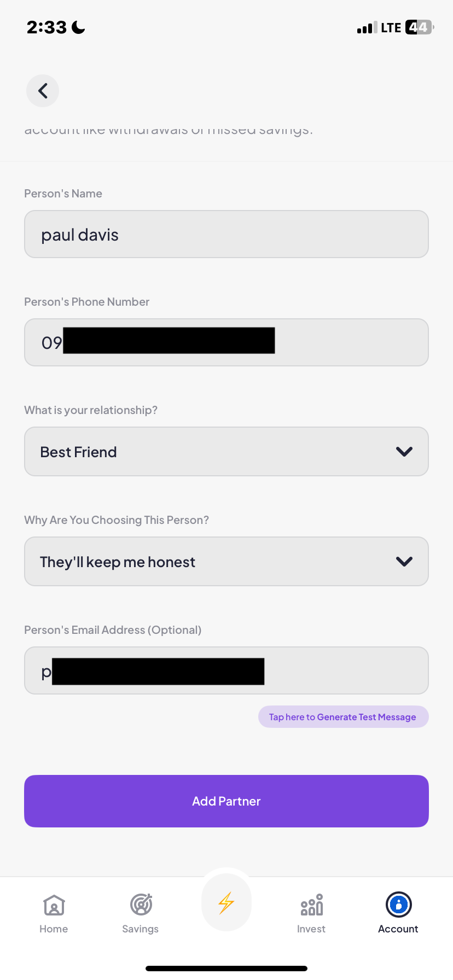Image resolution: width=453 pixels, height=980 pixels.
Task: Open the Savings target icon
Action: point(141,905)
